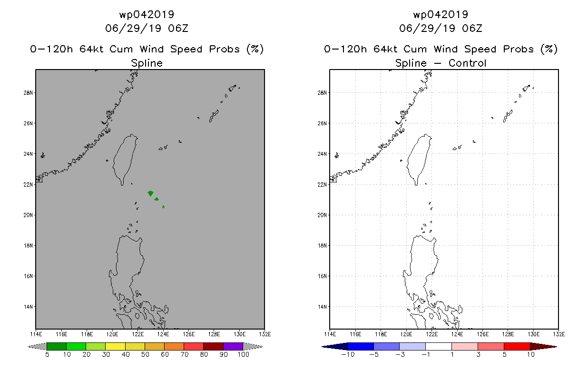Screen dimensions: 588x381
Task: Click the dark green 5-10 legend swatch
Action: 57,346
